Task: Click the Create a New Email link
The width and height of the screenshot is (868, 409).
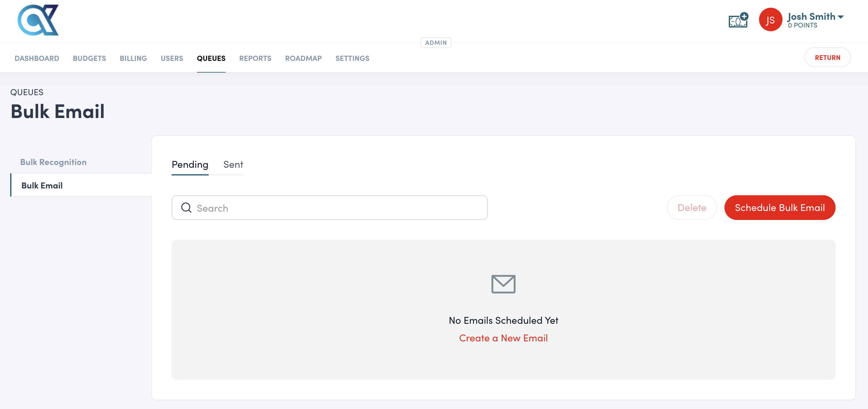Action: click(x=503, y=338)
